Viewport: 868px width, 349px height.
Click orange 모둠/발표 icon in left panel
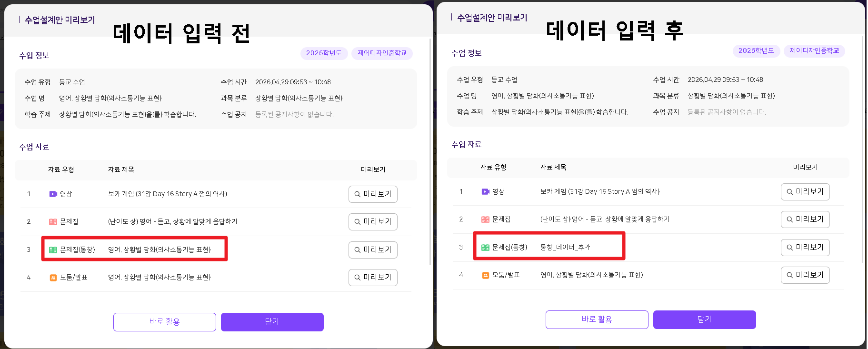coord(53,277)
